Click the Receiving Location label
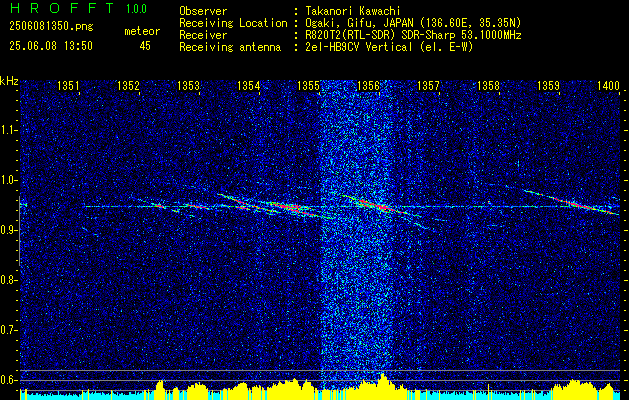629x400 pixels. click(x=233, y=23)
